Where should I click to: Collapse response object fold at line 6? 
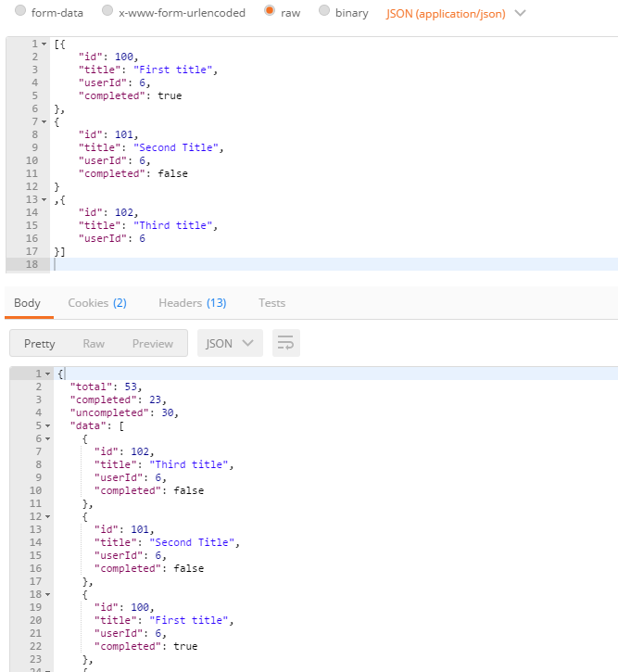(47, 438)
